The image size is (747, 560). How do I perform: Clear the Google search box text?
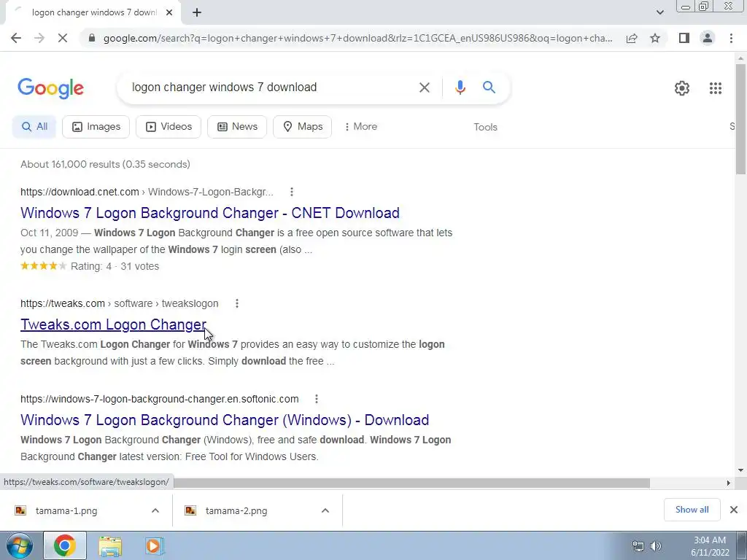click(x=424, y=87)
